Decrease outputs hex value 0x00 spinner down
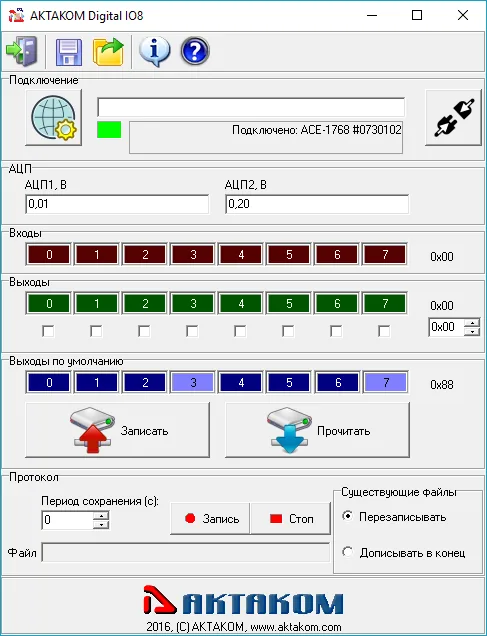This screenshot has width=487, height=636. [x=472, y=331]
